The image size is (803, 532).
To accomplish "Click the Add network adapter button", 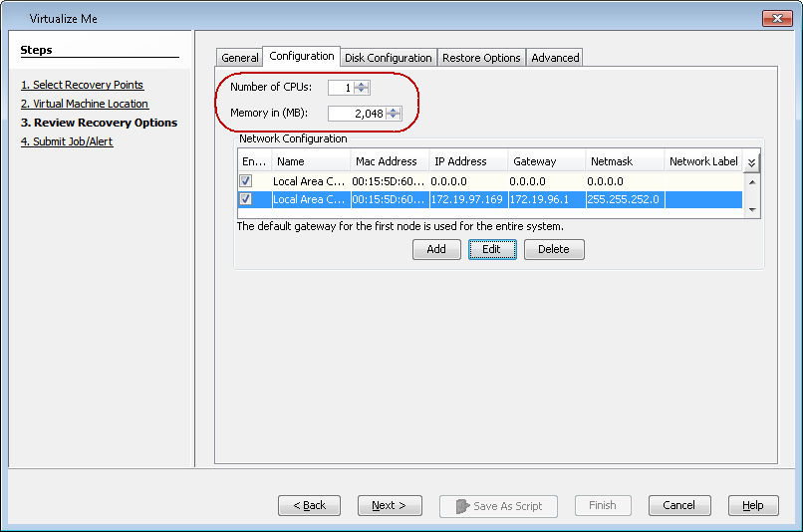I will (436, 249).
